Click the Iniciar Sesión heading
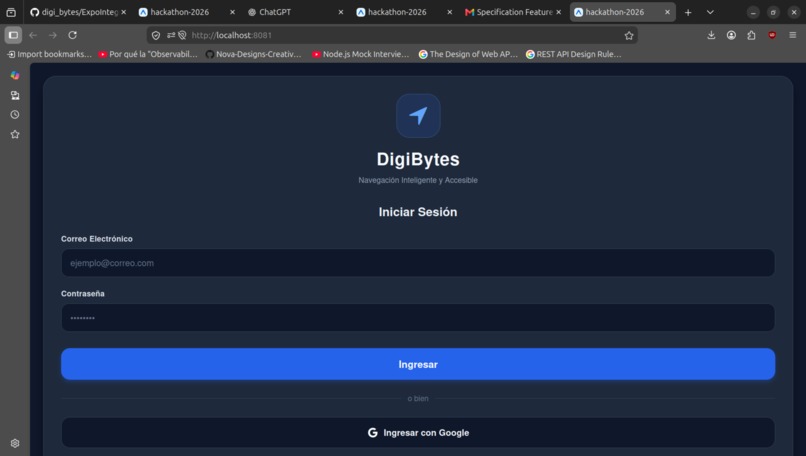This screenshot has width=806, height=456. pyautogui.click(x=418, y=212)
